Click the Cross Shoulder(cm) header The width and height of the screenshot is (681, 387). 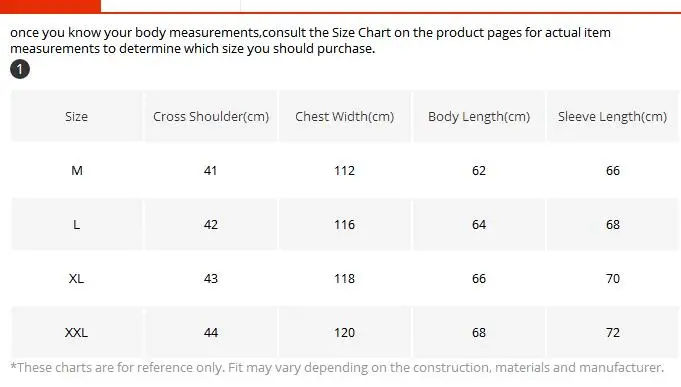(211, 116)
